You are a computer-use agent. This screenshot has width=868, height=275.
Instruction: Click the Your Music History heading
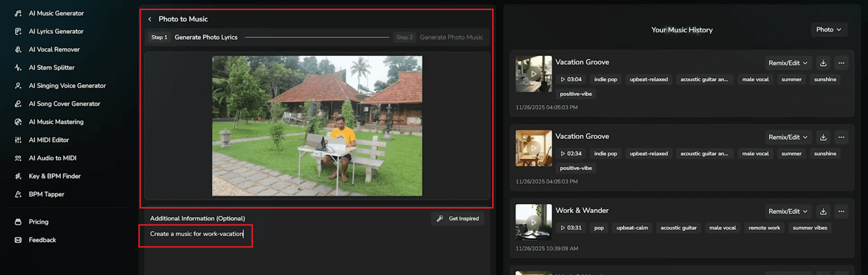[682, 30]
